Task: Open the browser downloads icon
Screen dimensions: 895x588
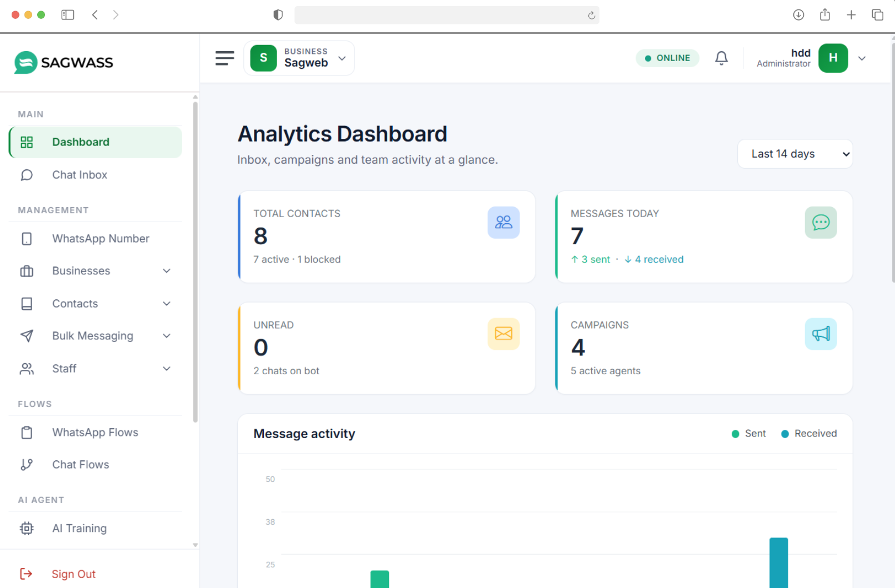Action: [x=798, y=15]
